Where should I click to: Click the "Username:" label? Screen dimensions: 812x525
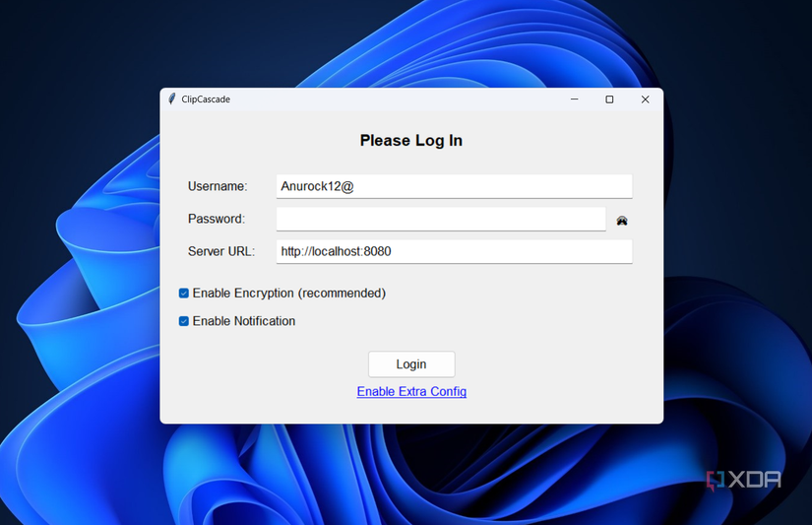(x=218, y=186)
